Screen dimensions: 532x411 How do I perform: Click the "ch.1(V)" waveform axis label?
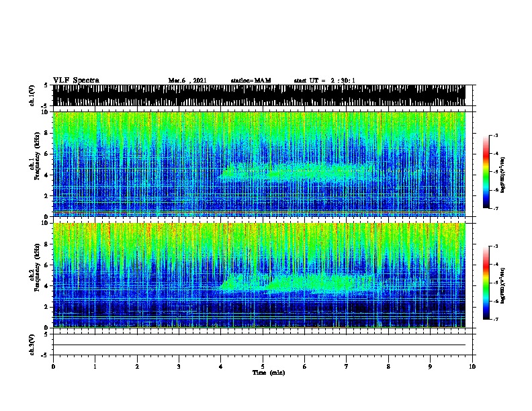[32, 95]
